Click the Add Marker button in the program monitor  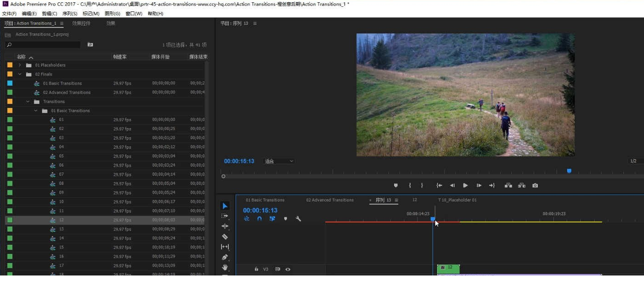396,185
